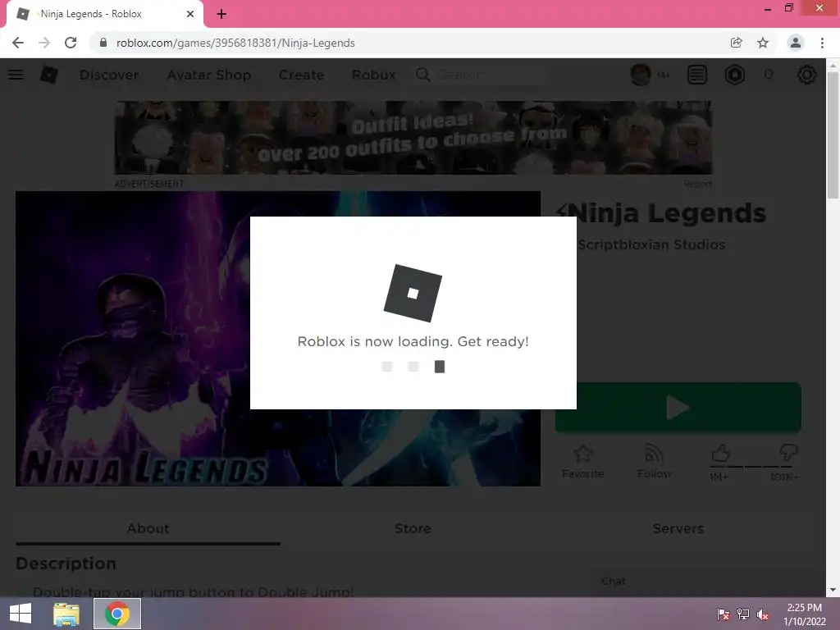Click the Chrome taskbar icon
The height and width of the screenshot is (630, 840).
117,614
